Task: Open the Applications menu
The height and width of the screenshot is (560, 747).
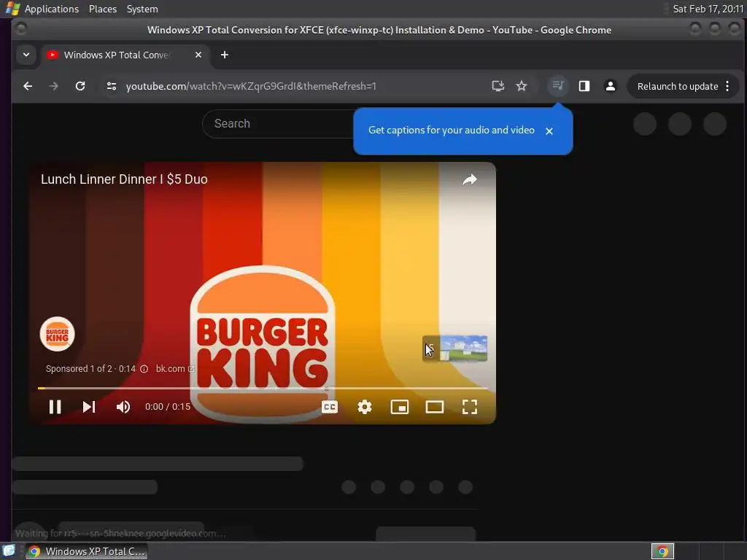Action: (x=52, y=9)
